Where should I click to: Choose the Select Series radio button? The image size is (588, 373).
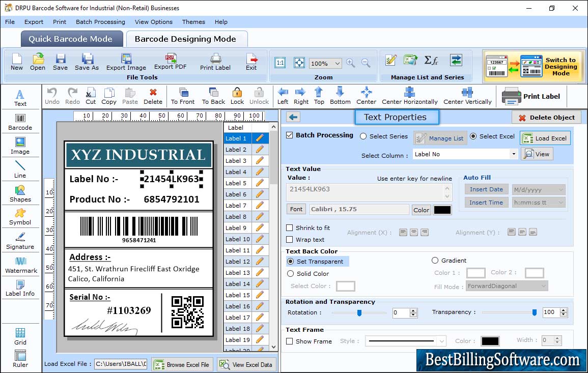click(363, 136)
